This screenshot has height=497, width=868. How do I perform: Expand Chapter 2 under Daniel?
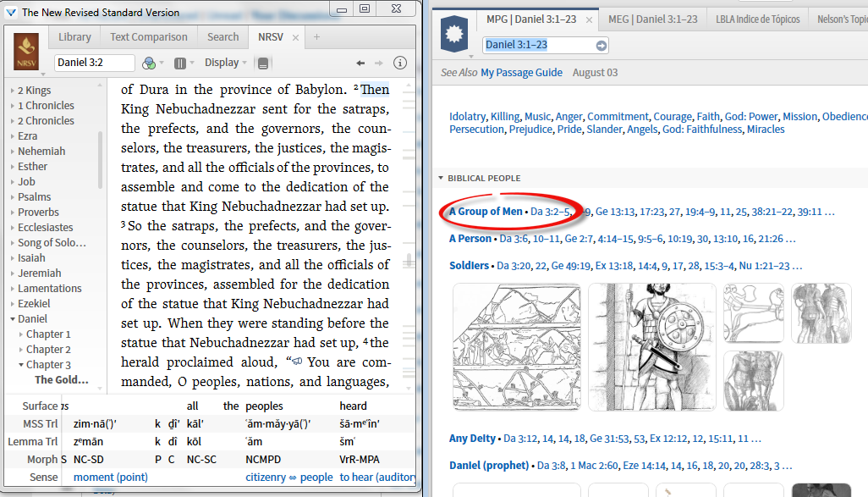coord(21,350)
